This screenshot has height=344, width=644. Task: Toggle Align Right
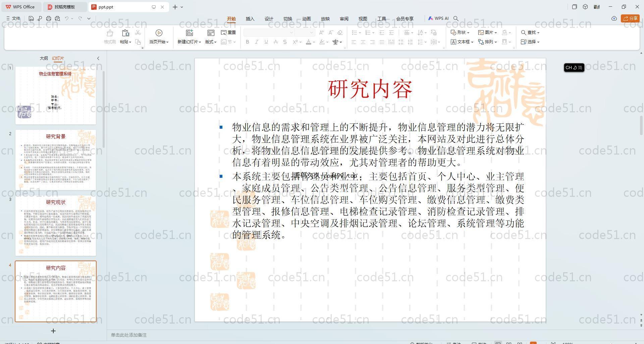point(372,42)
